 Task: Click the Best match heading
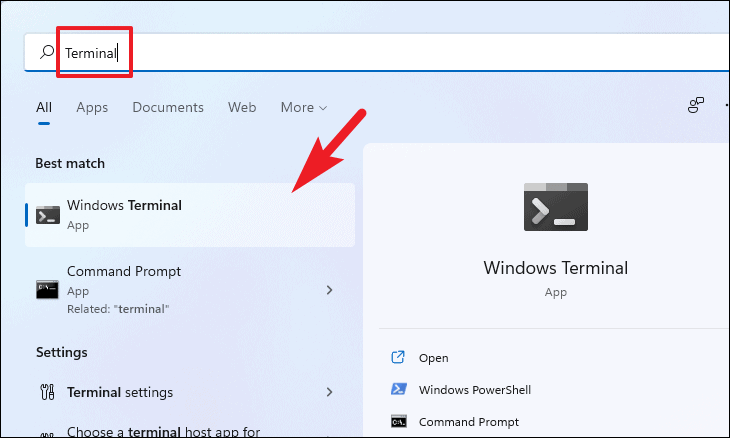point(70,163)
